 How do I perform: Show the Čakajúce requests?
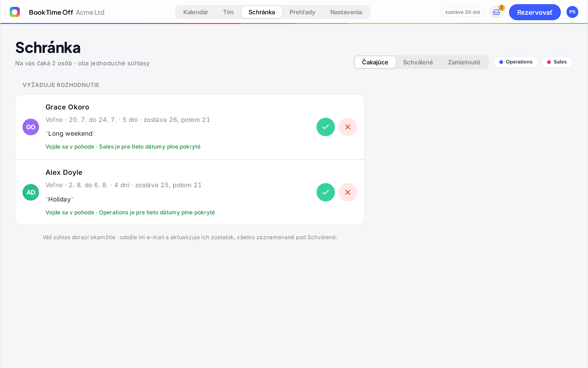pos(375,62)
